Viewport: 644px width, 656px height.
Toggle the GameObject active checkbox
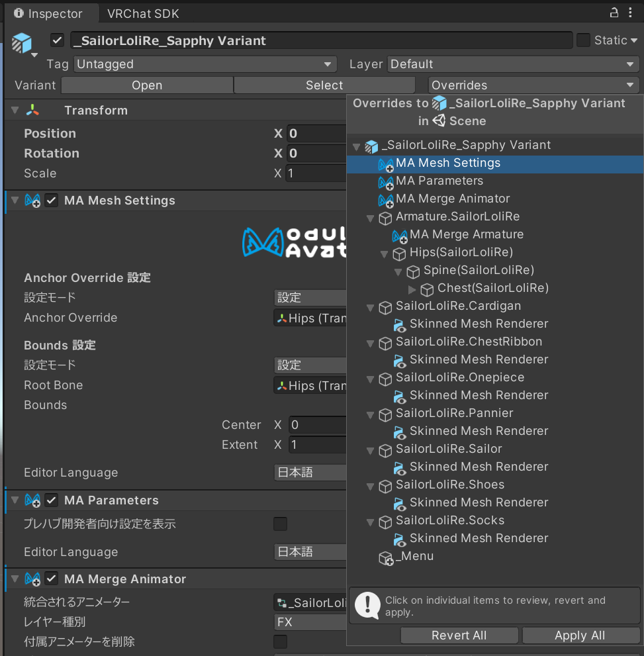pyautogui.click(x=57, y=40)
